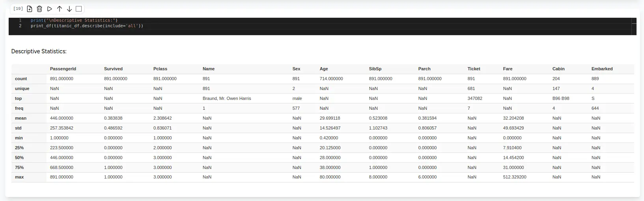Viewport: 644px width, 201px height.
Task: Click the "freq" row label
Action: (x=19, y=108)
